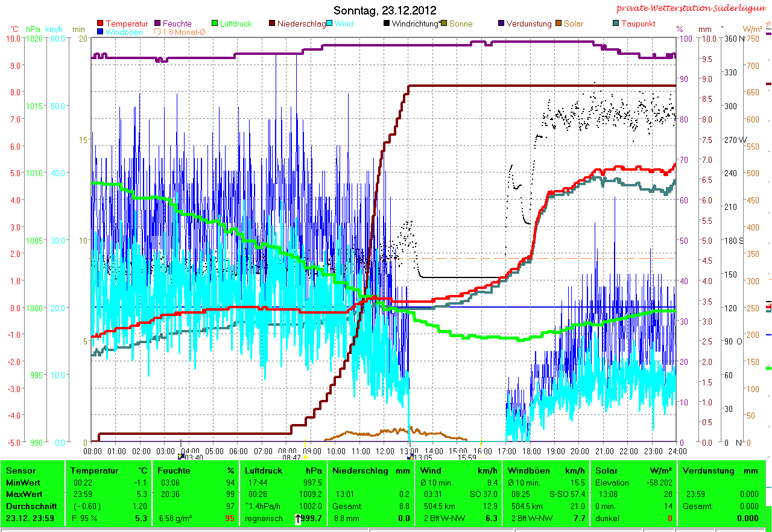Click the black Windrichtung legend square

pyautogui.click(x=387, y=24)
